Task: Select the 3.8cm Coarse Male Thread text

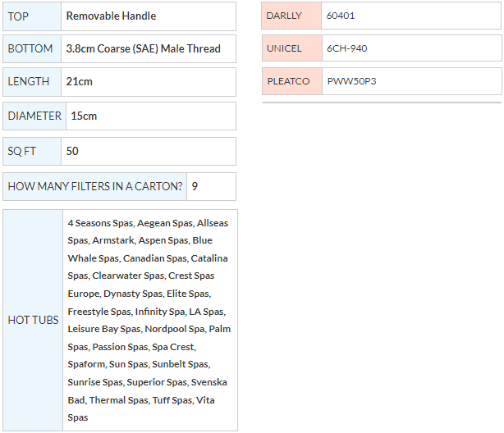Action: [143, 49]
